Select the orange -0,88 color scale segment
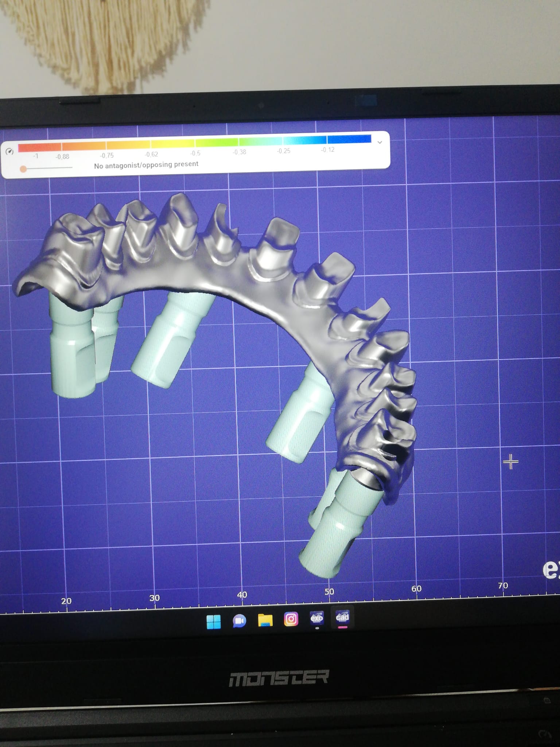Screen dimensions: 560x747 83,146
